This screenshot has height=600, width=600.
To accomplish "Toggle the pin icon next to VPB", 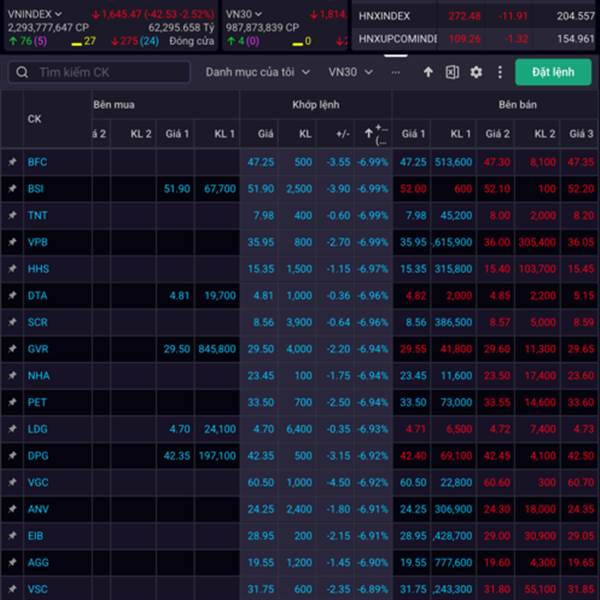I will pyautogui.click(x=12, y=242).
